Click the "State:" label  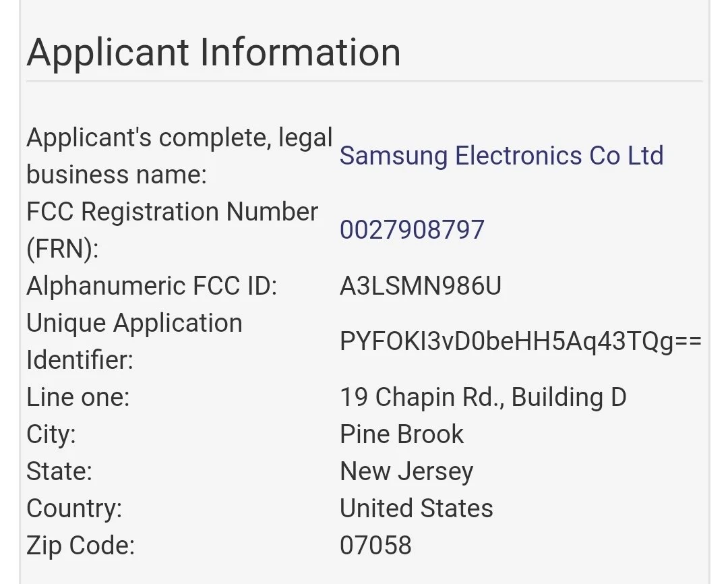[x=59, y=471]
